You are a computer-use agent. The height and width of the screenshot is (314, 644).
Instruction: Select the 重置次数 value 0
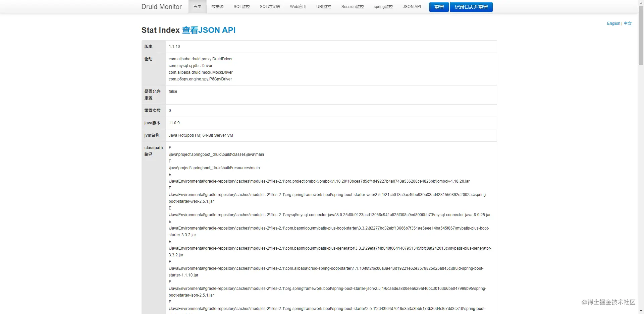[170, 111]
